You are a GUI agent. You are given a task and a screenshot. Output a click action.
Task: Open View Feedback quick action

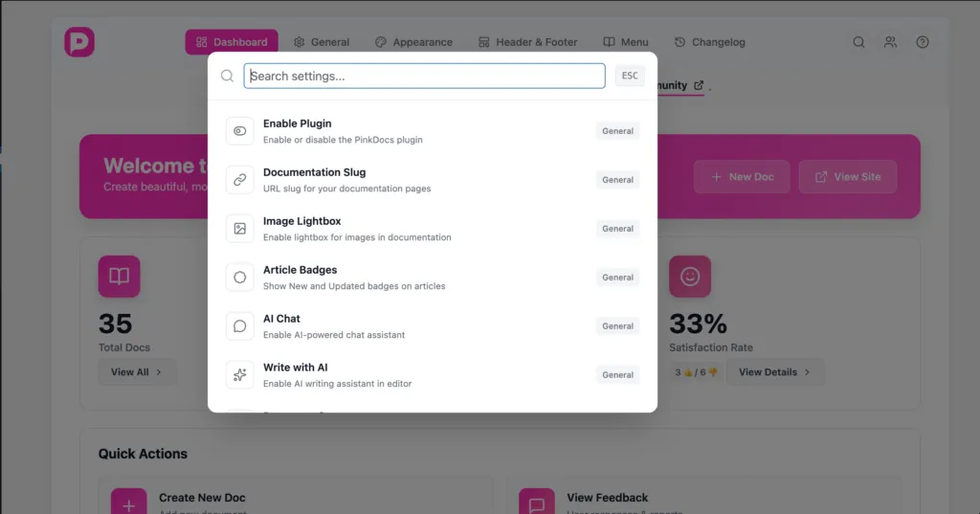pos(703,497)
